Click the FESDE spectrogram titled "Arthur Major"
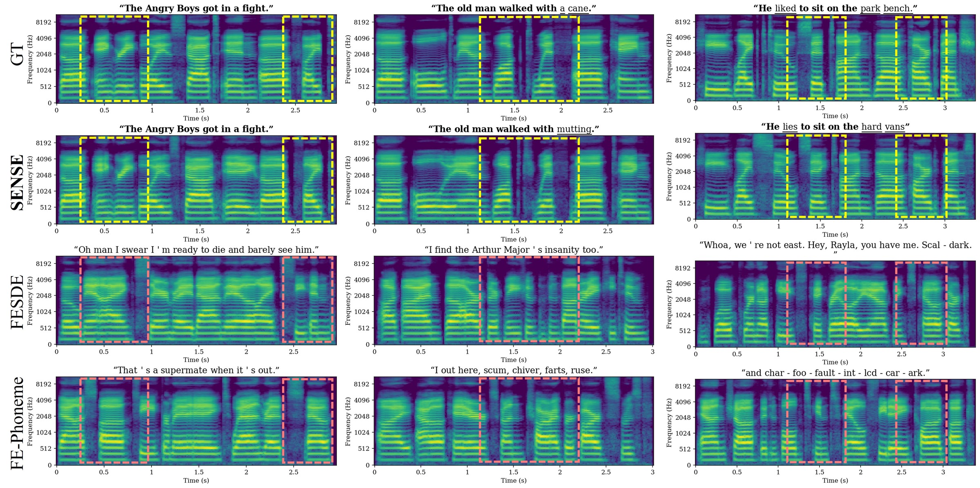This screenshot has height=488, width=980. [x=514, y=300]
